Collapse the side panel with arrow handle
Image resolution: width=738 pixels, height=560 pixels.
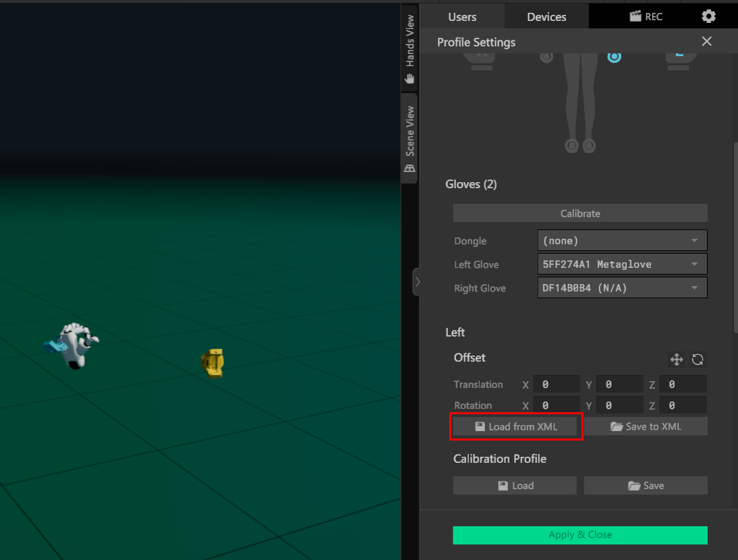coord(417,282)
